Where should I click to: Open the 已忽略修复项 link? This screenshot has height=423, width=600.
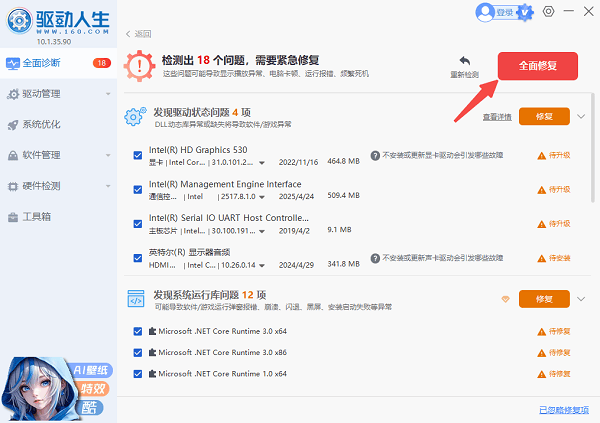565,410
